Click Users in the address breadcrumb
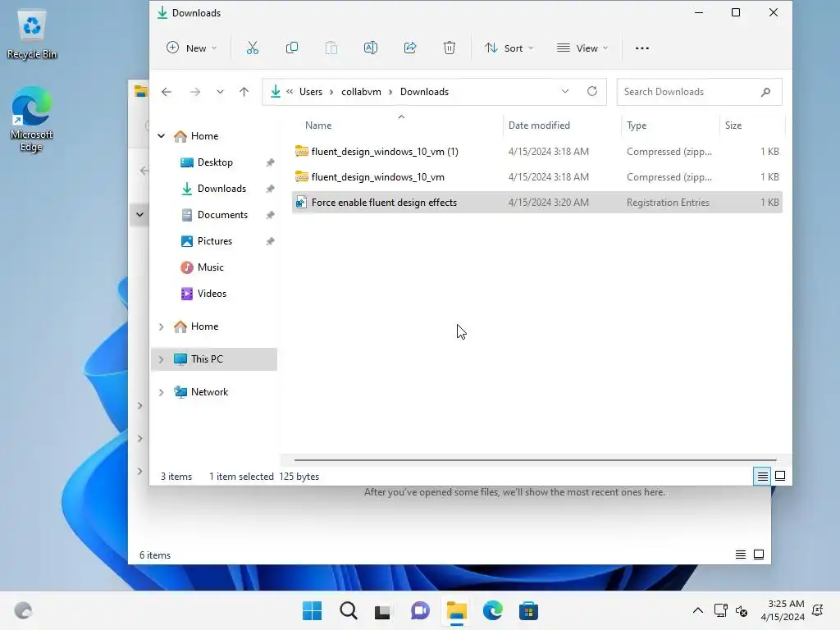 311,92
